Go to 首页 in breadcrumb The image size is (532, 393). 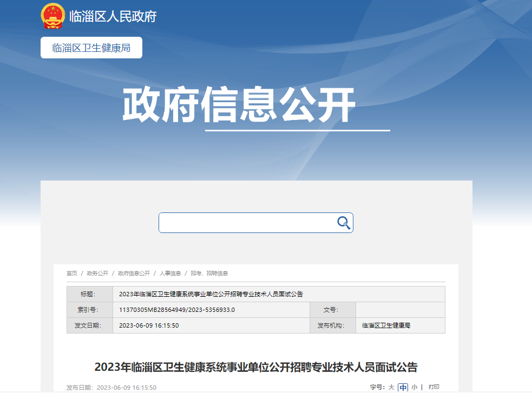point(72,274)
